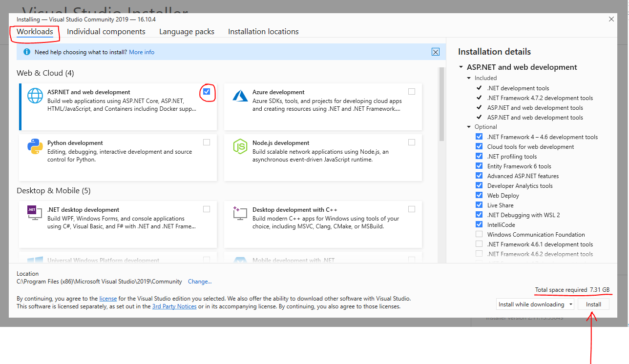Uncheck .NET Debugging with WSL 2
The height and width of the screenshot is (364, 629).
click(x=479, y=215)
